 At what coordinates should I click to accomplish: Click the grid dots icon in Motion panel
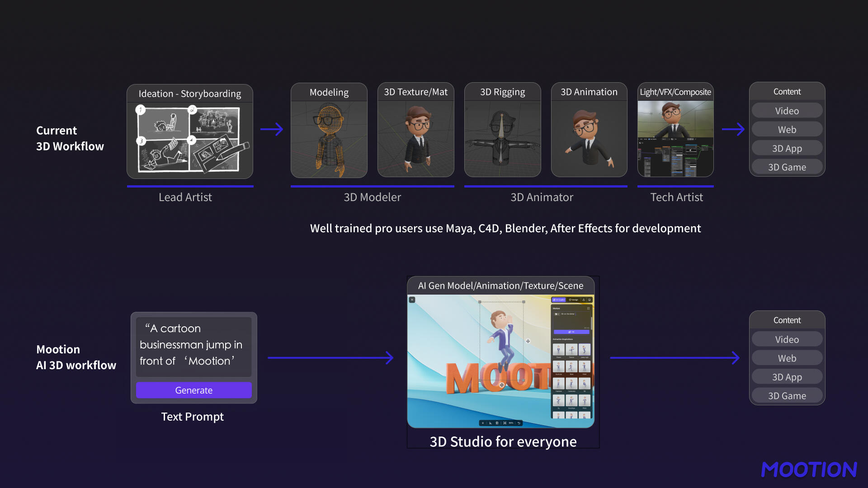tap(588, 308)
